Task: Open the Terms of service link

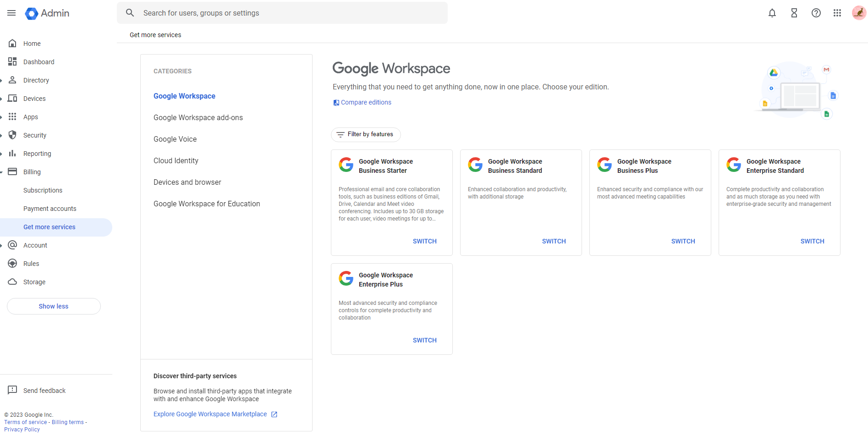Action: coord(26,422)
